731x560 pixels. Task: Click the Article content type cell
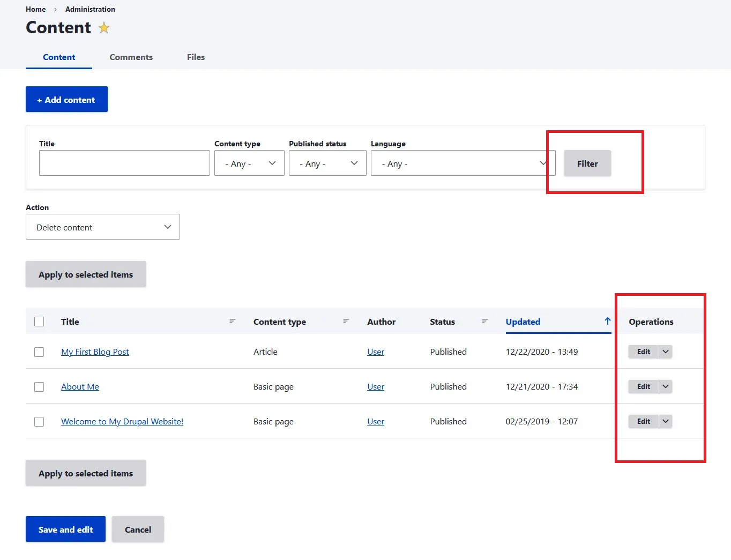point(265,352)
